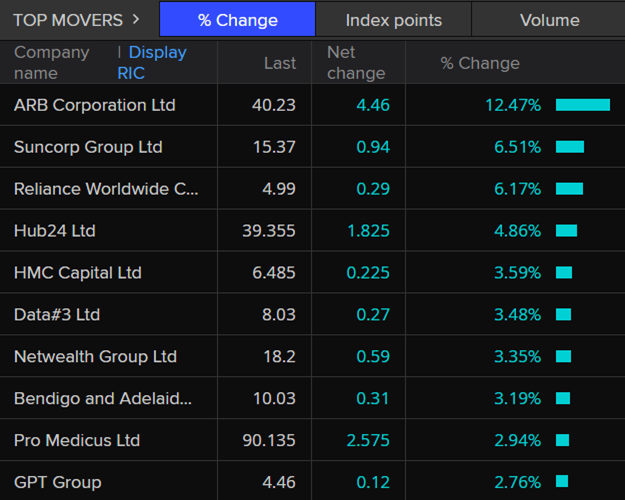The height and width of the screenshot is (500, 625).
Task: Click the 3.19% change value
Action: tap(517, 398)
